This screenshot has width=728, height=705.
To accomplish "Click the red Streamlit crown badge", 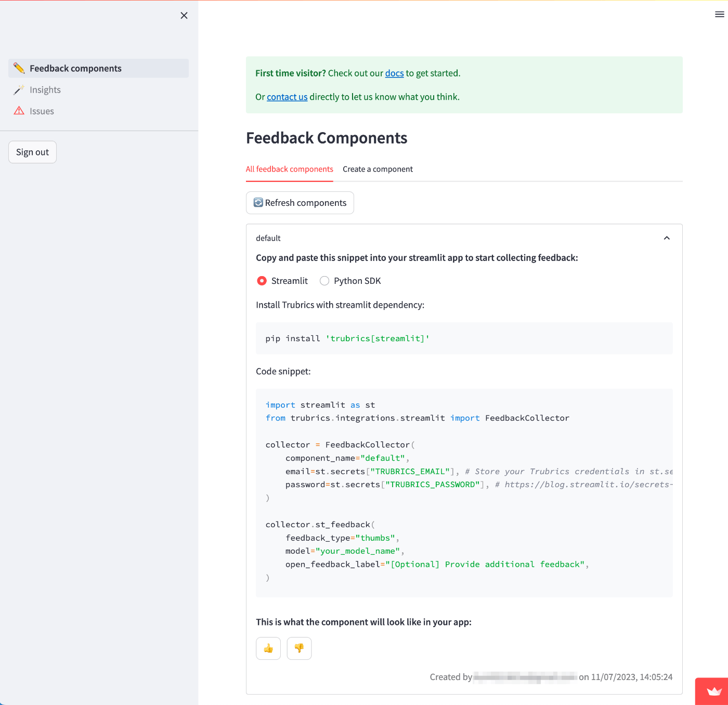I will [712, 691].
